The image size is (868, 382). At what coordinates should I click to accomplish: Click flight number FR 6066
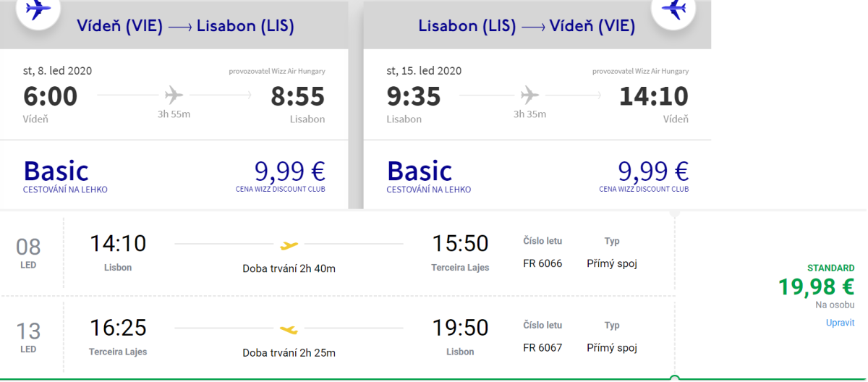tap(542, 263)
